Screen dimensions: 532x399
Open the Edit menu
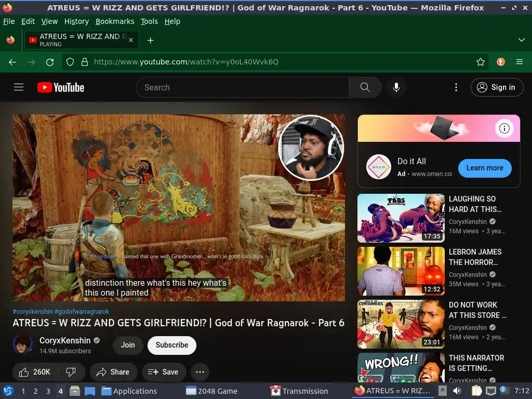click(28, 21)
